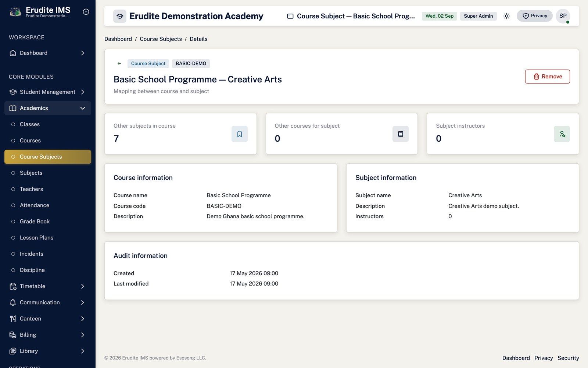Screen dimensions: 588x368
Task: Click the Dashboard home icon in the sidebar
Action: (x=13, y=53)
